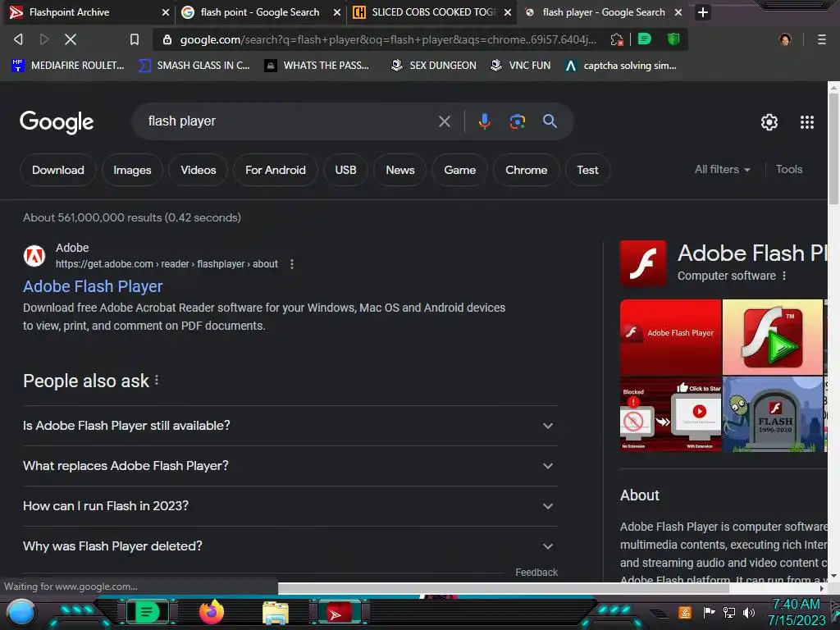The height and width of the screenshot is (630, 840).
Task: Click the vertical page scrollbar
Action: point(833,149)
